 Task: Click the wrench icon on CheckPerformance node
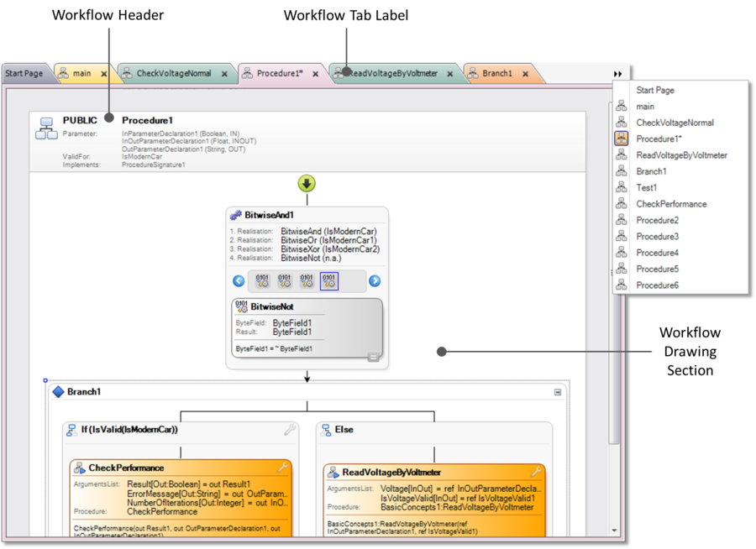pyautogui.click(x=283, y=468)
